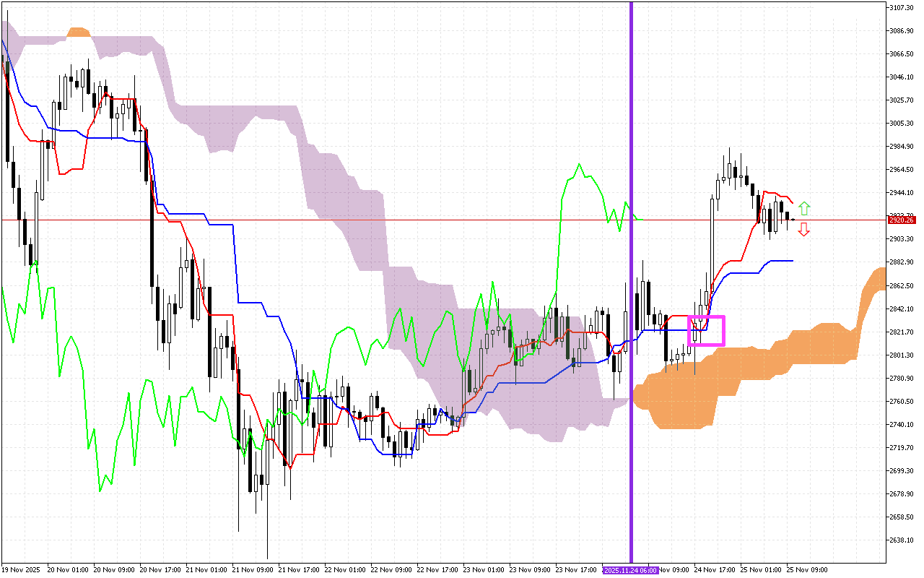The image size is (924, 578).
Task: Select the red down arrow signal icon
Action: point(803,230)
